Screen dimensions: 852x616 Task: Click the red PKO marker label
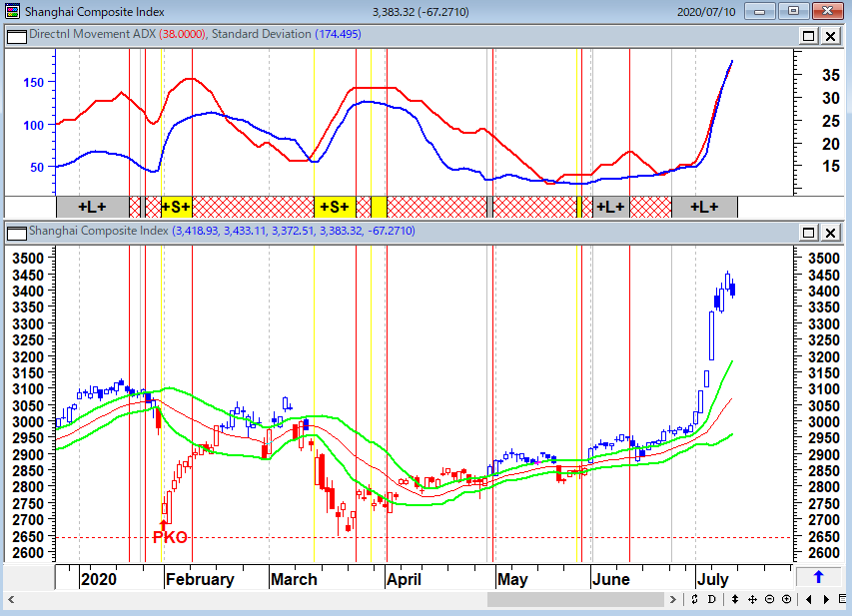coord(170,537)
